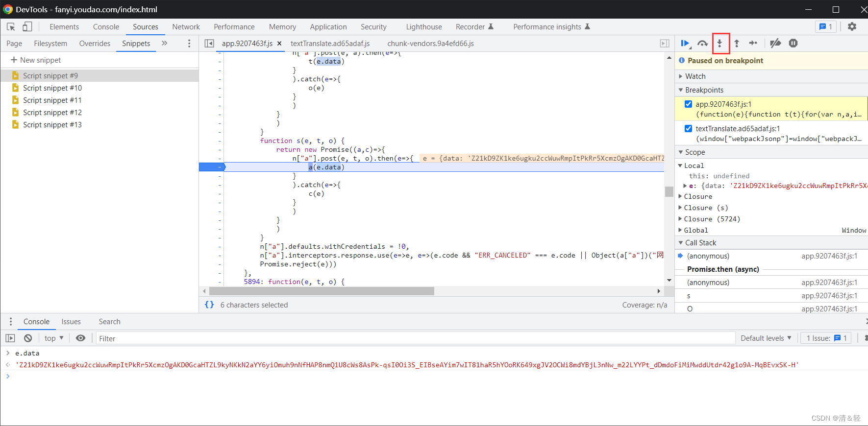Step over next function call

tap(703, 44)
